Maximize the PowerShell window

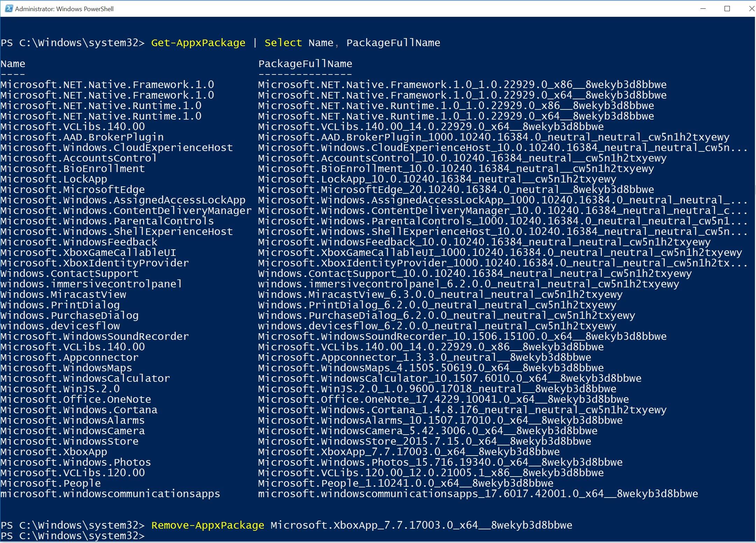[x=727, y=9]
